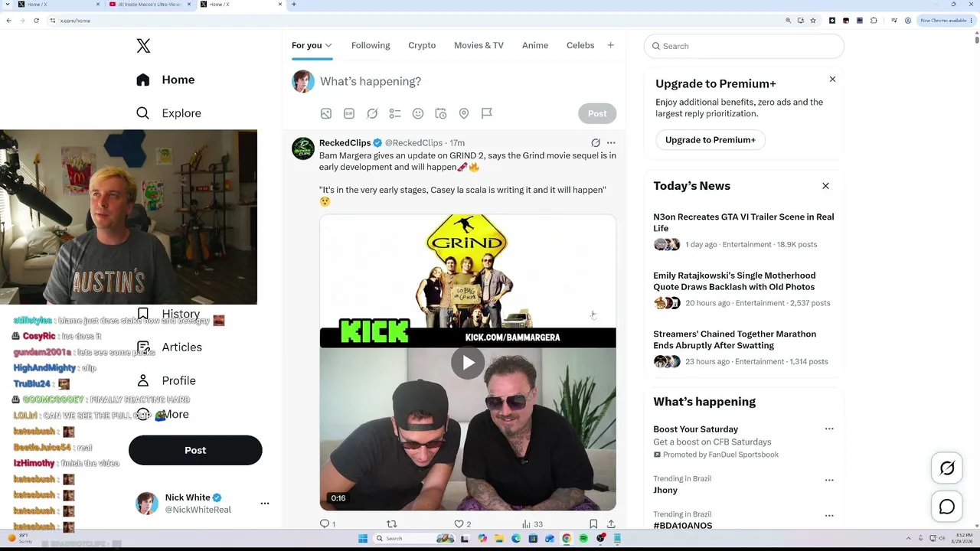Open more options on ReckedClips post
Image resolution: width=980 pixels, height=551 pixels.
611,143
